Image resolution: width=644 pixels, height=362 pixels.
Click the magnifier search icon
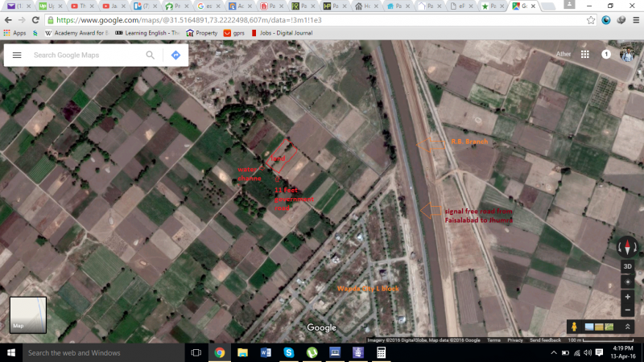pos(151,55)
